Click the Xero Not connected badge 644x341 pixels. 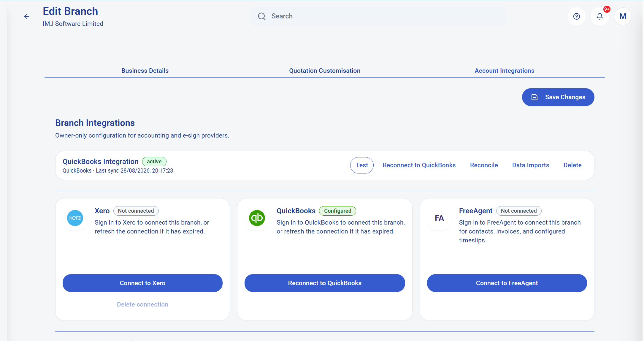click(136, 211)
